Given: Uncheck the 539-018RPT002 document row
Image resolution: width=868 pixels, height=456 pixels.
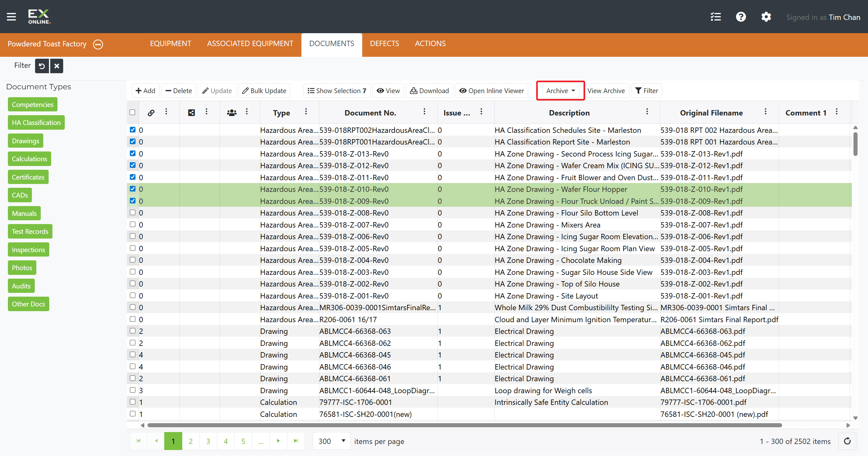Looking at the screenshot, I should [x=132, y=130].
